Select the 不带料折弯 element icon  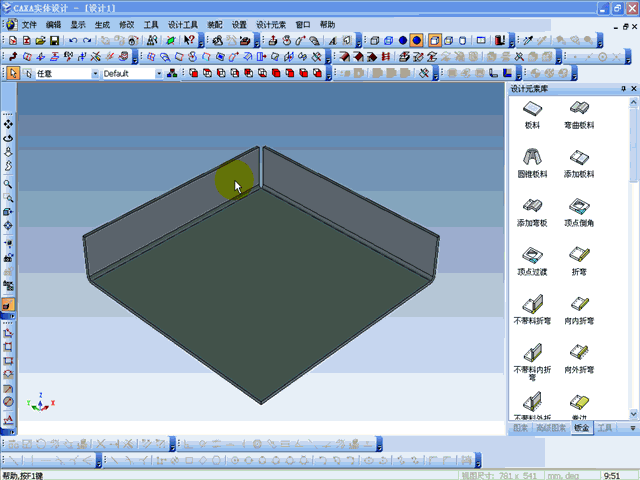pyautogui.click(x=532, y=309)
